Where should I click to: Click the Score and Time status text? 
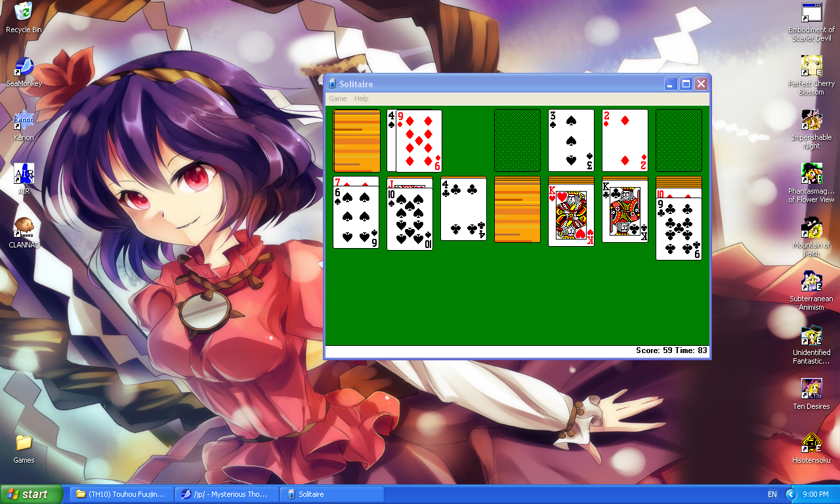pos(671,350)
